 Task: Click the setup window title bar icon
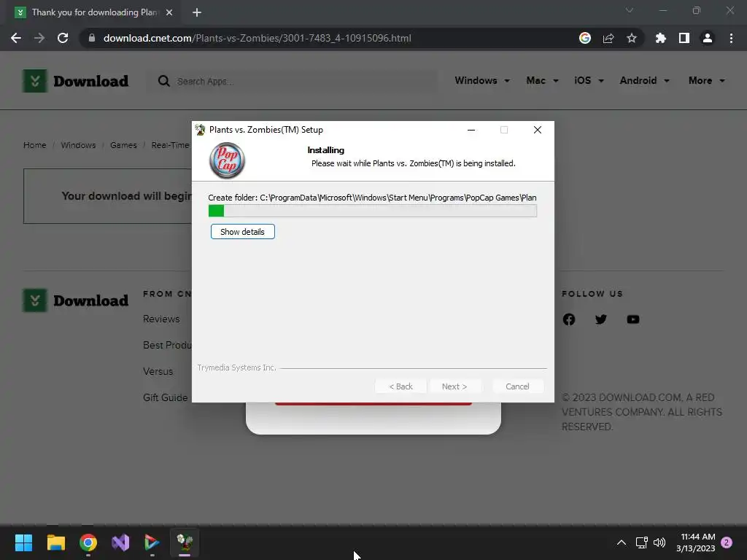[200, 130]
